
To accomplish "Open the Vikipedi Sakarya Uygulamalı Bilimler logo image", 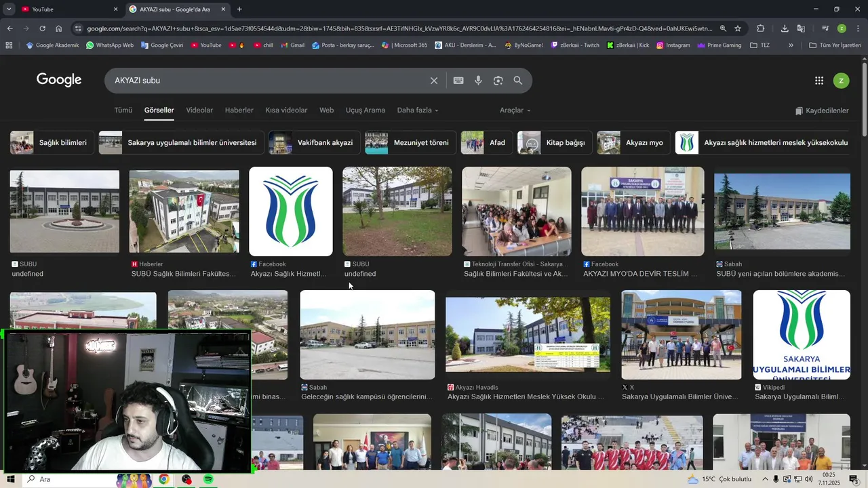I will tap(802, 335).
